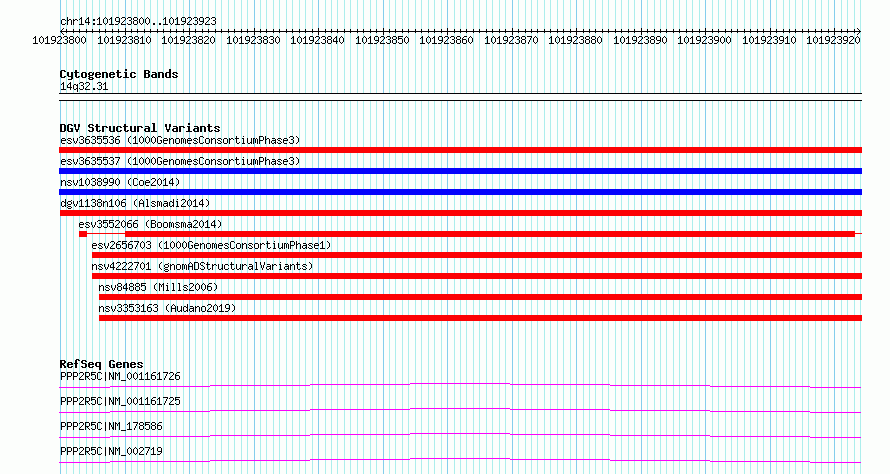Click the red bar under nsv3353163
Screen dimensions: 890x474
(x=480, y=318)
